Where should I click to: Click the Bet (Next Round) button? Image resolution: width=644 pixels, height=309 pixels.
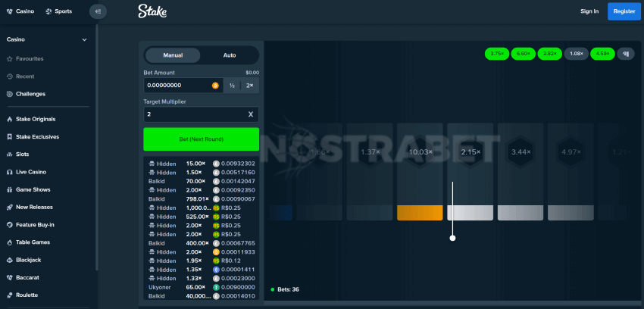[202, 139]
